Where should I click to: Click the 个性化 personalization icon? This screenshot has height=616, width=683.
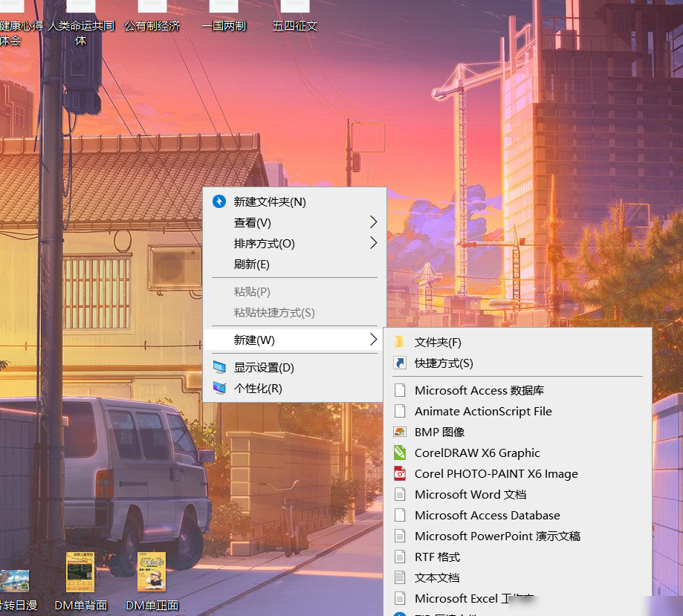(x=219, y=388)
